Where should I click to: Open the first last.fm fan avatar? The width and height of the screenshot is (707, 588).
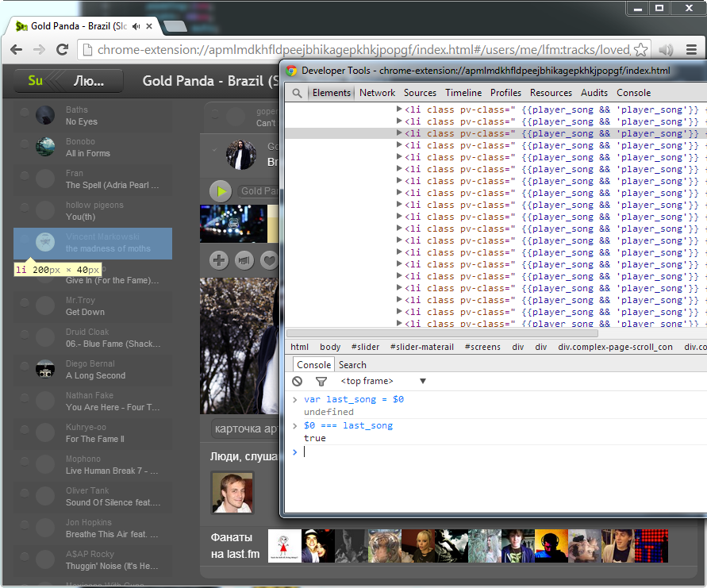point(285,546)
